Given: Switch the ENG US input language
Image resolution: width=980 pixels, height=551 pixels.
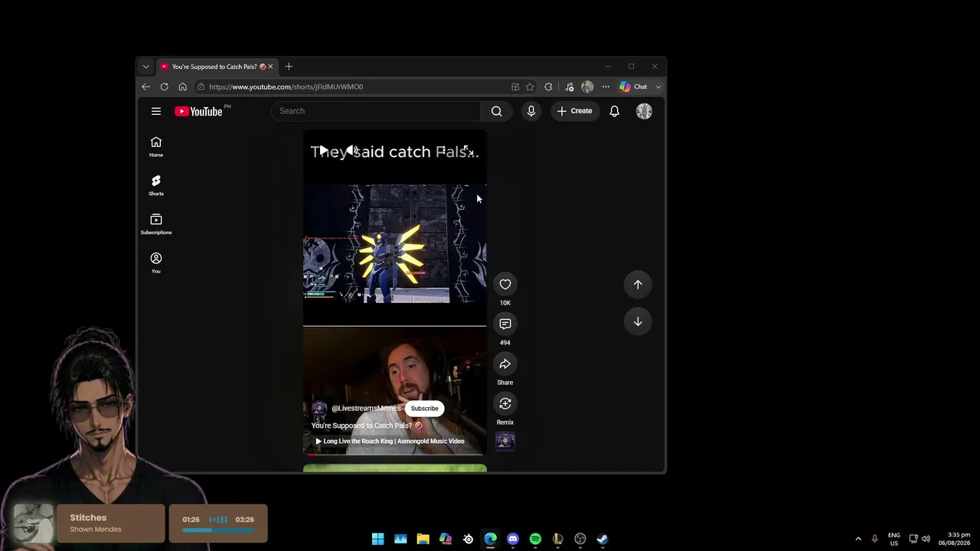Looking at the screenshot, I should [x=893, y=539].
